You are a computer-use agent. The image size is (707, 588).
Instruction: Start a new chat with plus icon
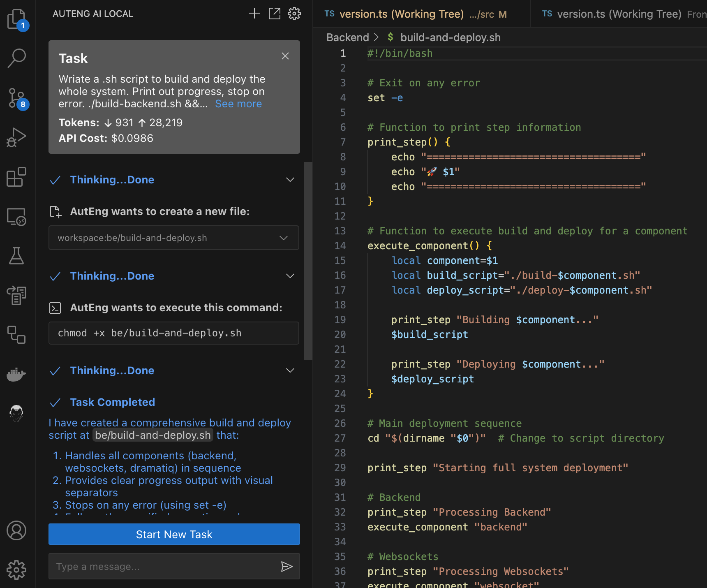(x=254, y=14)
